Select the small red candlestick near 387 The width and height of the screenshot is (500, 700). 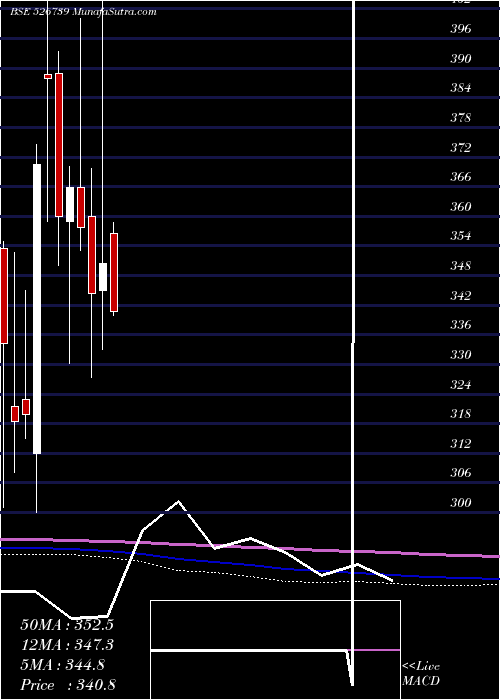tap(48, 76)
